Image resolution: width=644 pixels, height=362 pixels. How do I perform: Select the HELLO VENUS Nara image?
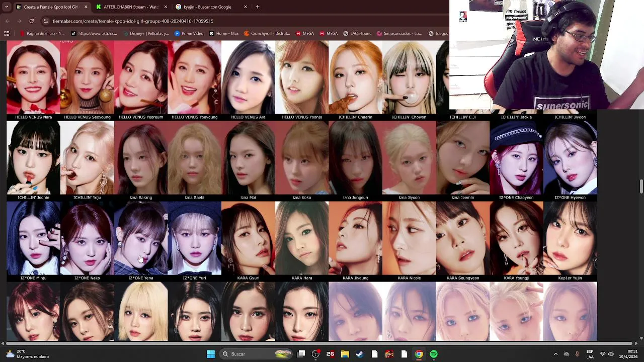[33, 77]
